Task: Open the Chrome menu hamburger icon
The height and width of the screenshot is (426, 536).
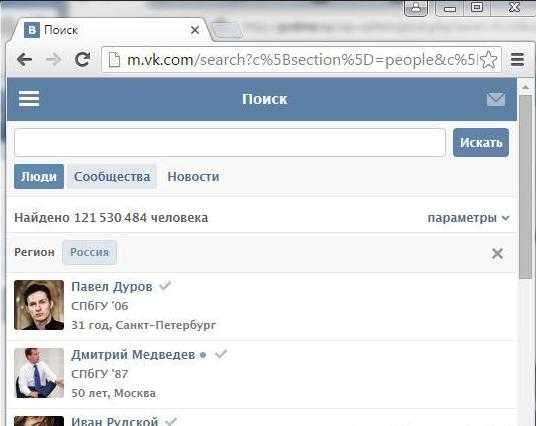Action: [517, 60]
